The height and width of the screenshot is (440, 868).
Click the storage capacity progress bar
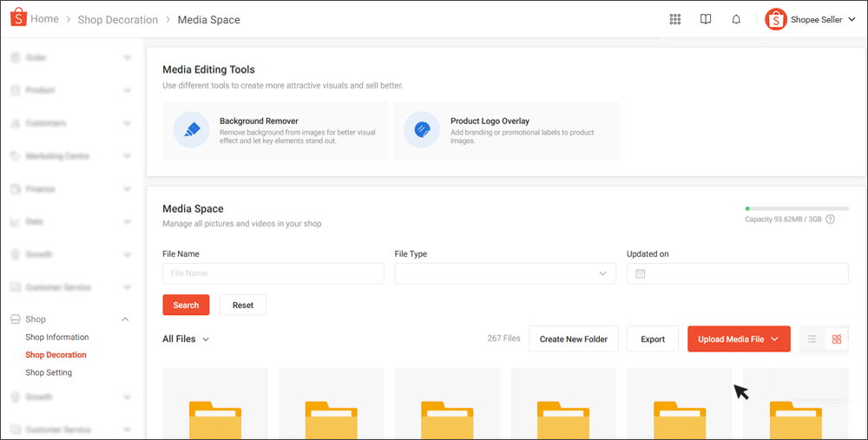797,208
